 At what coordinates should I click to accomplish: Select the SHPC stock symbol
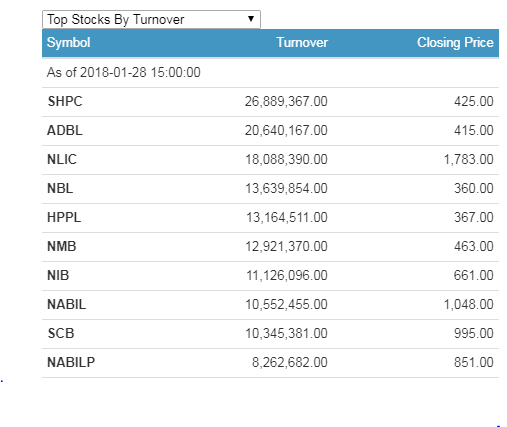coord(65,101)
